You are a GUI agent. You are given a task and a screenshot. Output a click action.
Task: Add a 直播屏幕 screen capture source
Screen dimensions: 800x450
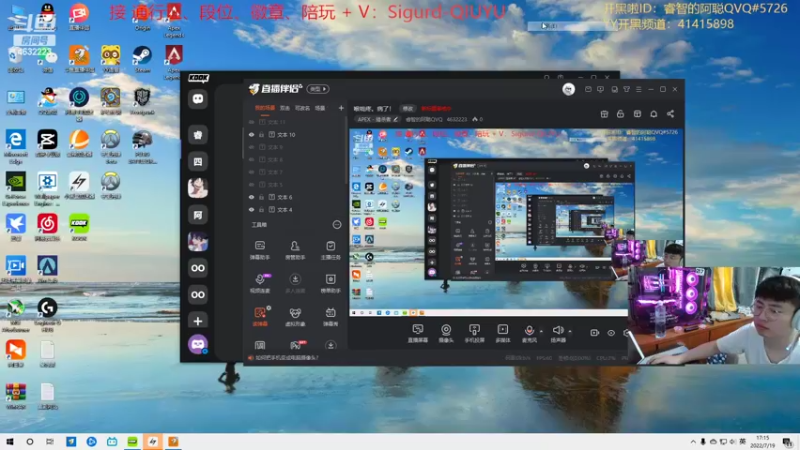pos(417,333)
